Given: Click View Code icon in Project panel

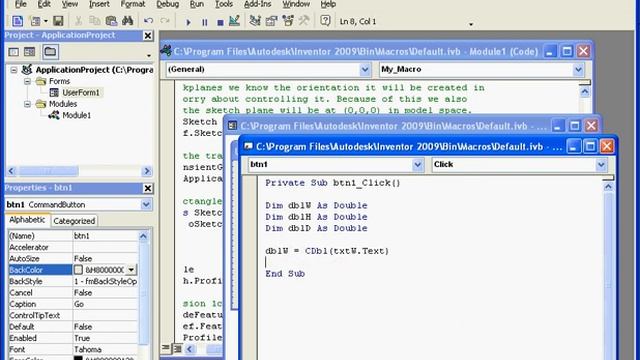Looking at the screenshot, I should [x=13, y=52].
